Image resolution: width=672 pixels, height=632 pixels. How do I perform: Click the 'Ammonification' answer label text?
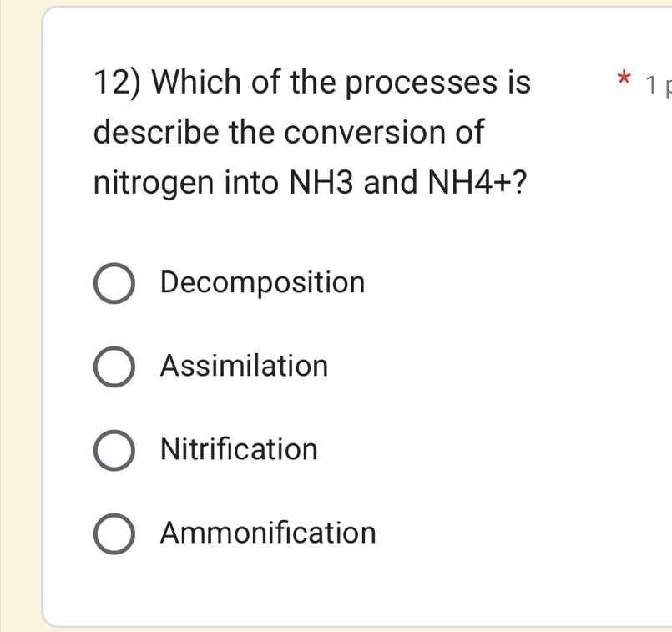[x=268, y=533]
